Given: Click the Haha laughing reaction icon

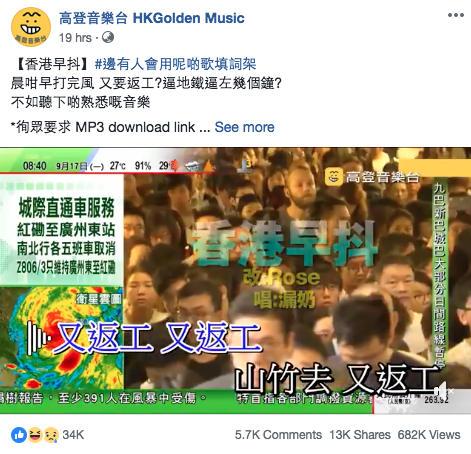Looking at the screenshot, I should (x=35, y=435).
